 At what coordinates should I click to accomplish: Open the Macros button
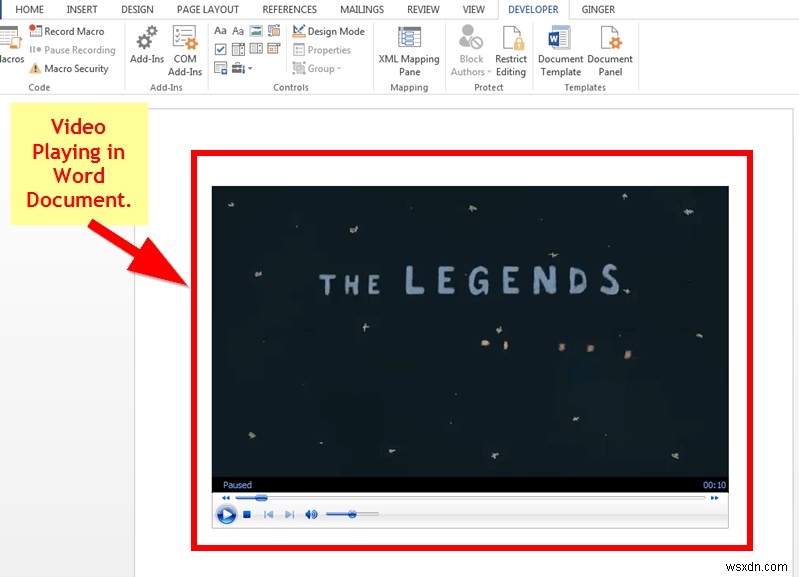pos(11,45)
